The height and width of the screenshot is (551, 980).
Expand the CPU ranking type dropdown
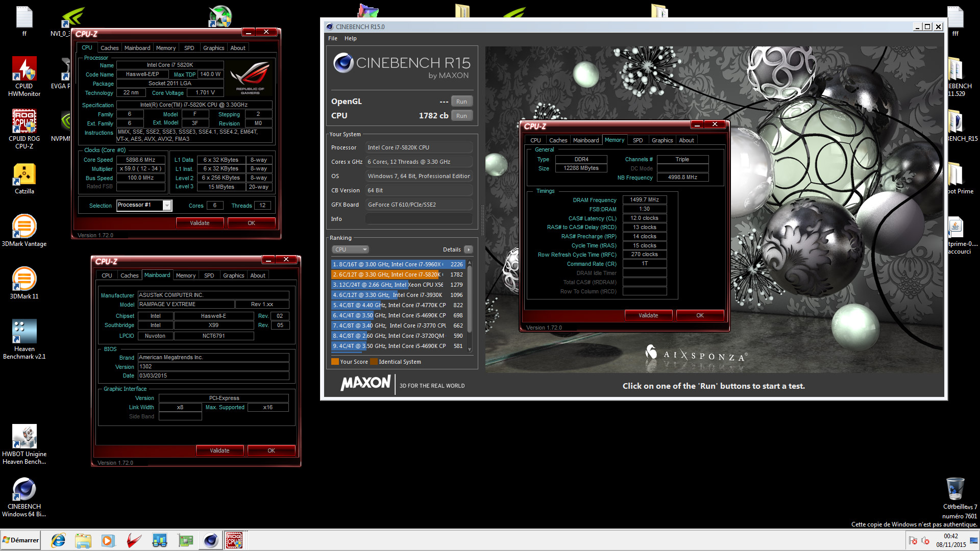[x=350, y=249]
